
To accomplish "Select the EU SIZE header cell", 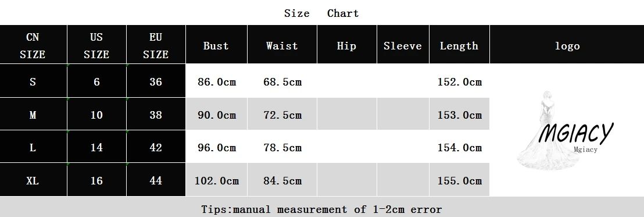I will pos(156,44).
